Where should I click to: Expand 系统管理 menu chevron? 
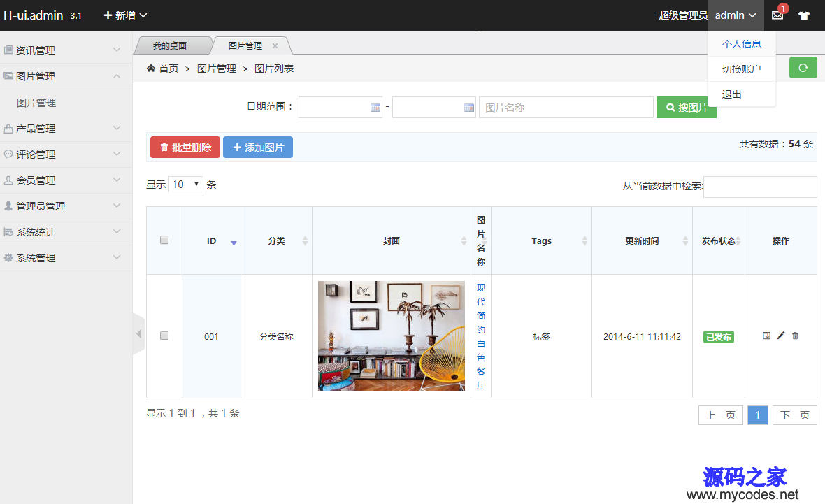click(x=117, y=257)
